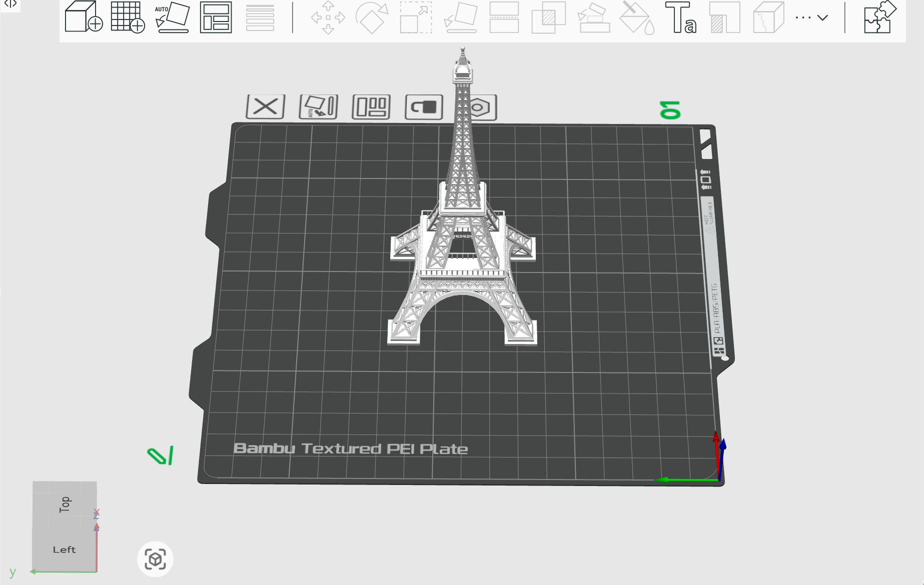Open the Mesh boolean tool
Screen dimensions: 924x585
(548, 17)
